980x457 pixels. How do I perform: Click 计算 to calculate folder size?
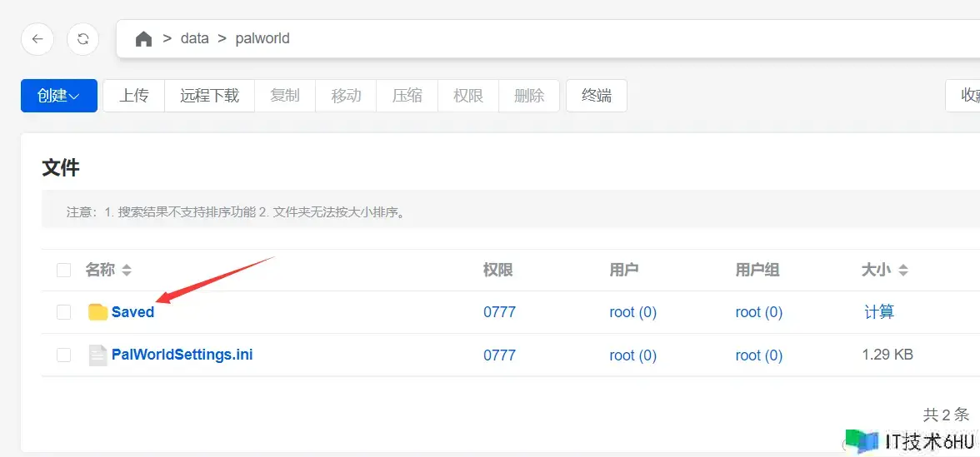[x=879, y=312]
